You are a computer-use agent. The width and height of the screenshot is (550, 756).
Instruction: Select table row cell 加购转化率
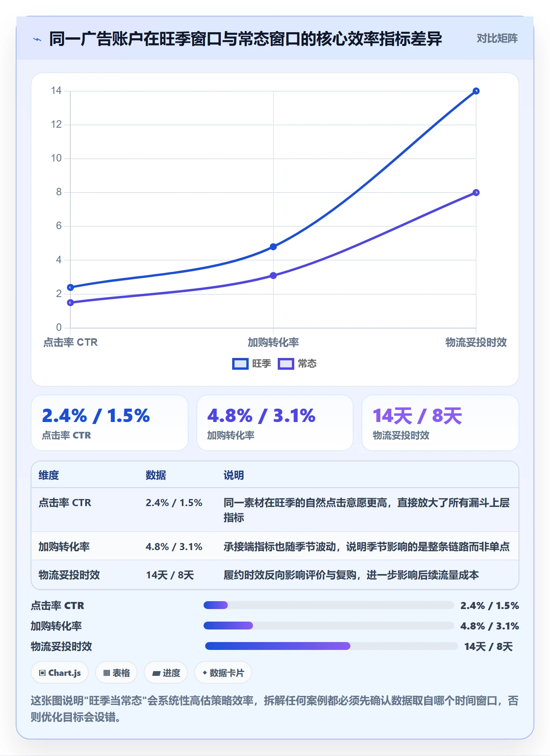64,547
